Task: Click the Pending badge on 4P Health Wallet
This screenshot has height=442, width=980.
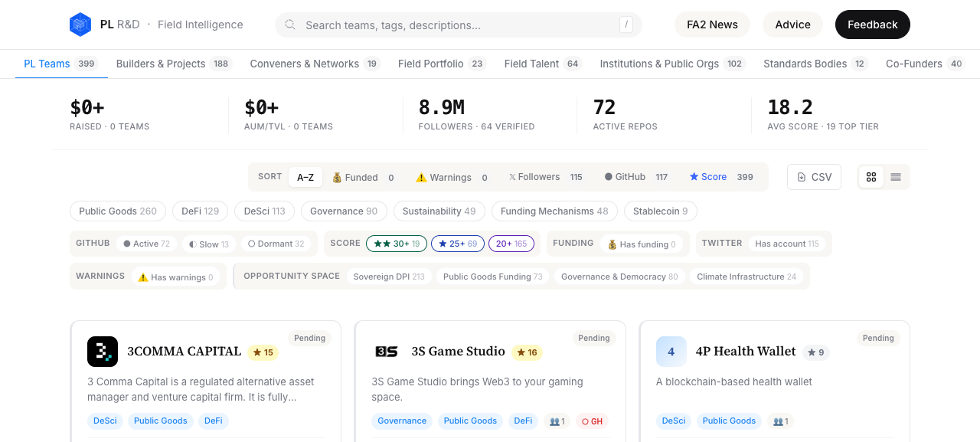Action: coord(878,338)
